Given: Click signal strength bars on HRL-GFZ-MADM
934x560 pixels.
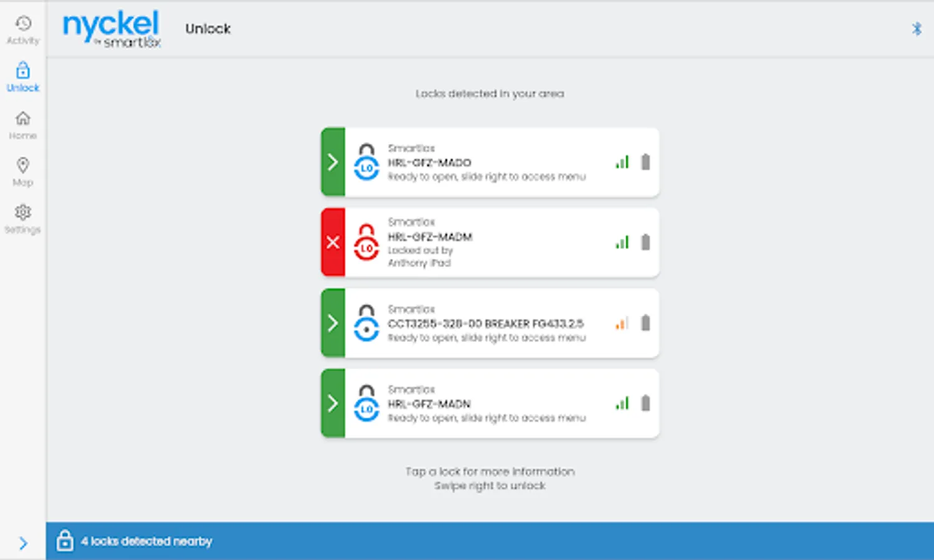Looking at the screenshot, I should [x=622, y=242].
